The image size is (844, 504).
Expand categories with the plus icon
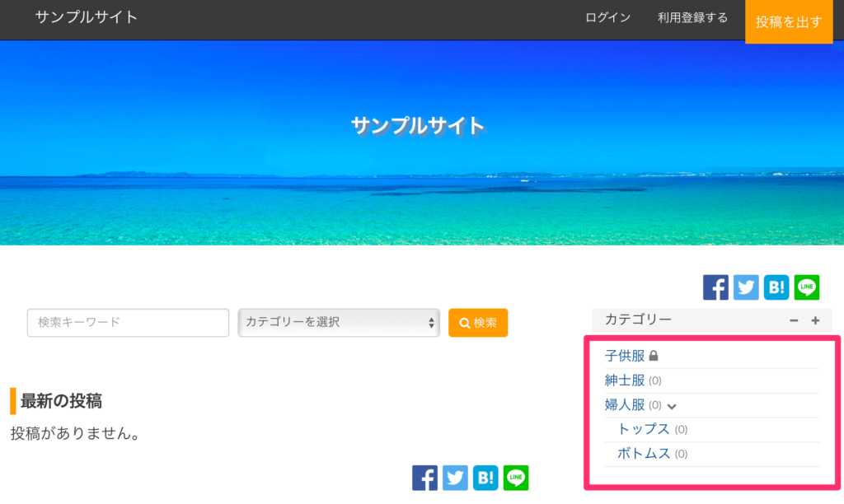[815, 320]
